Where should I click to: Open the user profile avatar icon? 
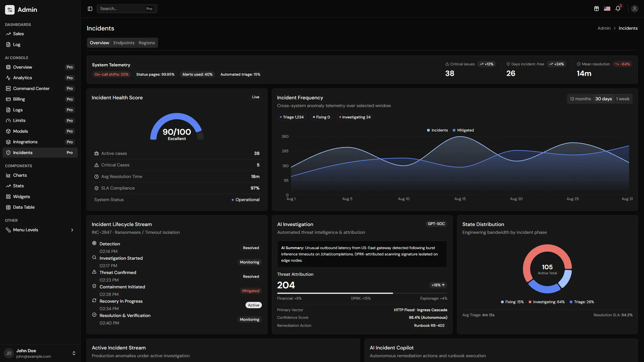tap(634, 9)
